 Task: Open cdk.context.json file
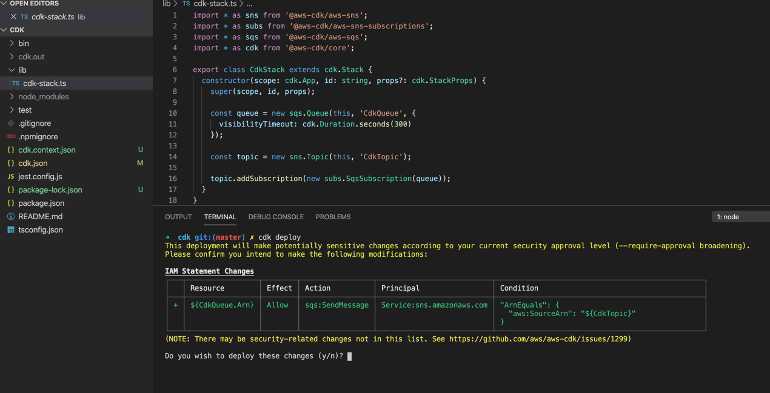pos(47,150)
